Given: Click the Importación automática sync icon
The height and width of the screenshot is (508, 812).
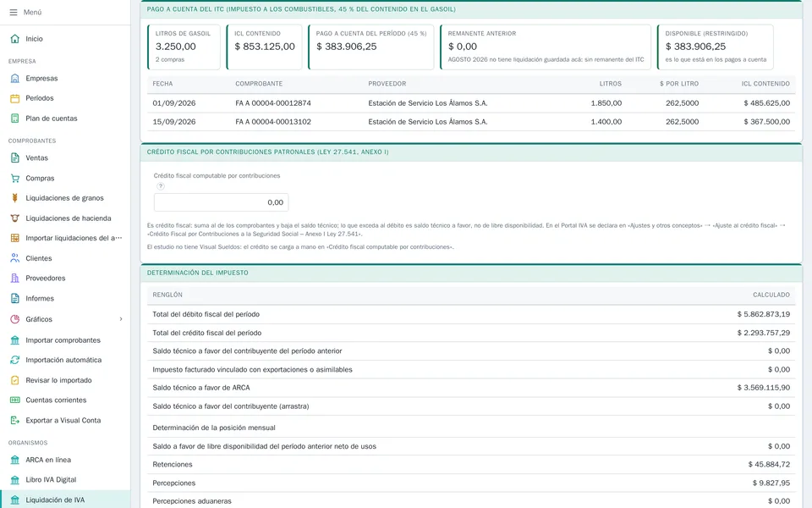Looking at the screenshot, I should coord(15,360).
